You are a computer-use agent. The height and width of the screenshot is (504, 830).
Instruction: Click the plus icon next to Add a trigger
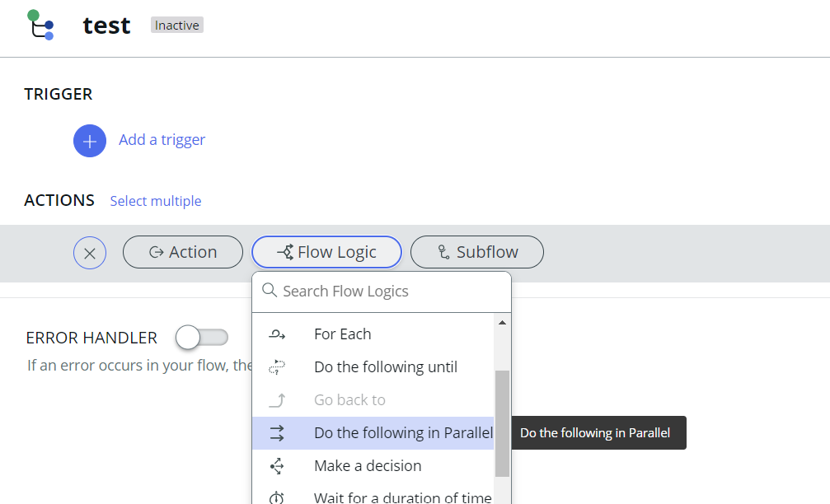pos(90,141)
